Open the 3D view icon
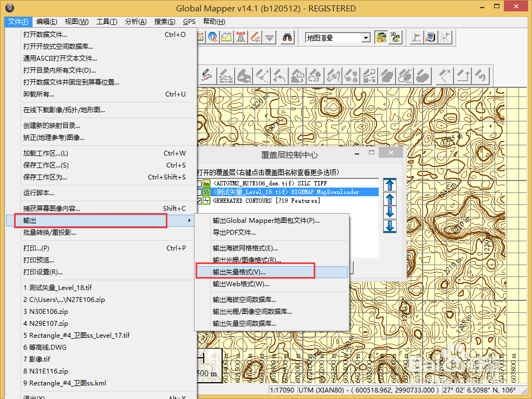The image size is (532, 399). coord(395,37)
